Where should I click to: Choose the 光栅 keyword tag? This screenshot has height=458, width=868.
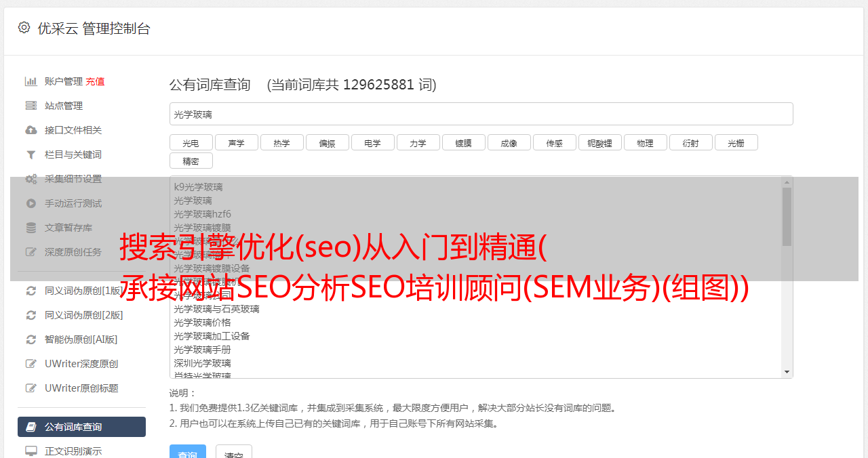click(x=736, y=142)
